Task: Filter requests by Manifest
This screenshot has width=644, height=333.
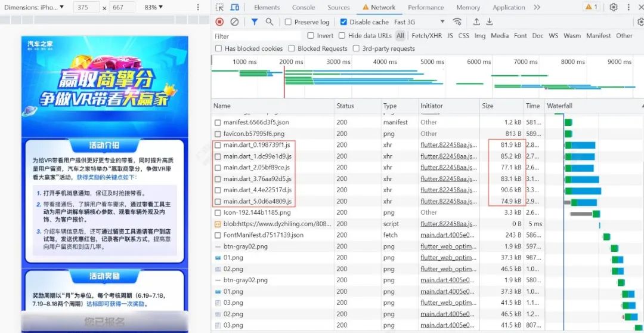Action: click(x=599, y=36)
